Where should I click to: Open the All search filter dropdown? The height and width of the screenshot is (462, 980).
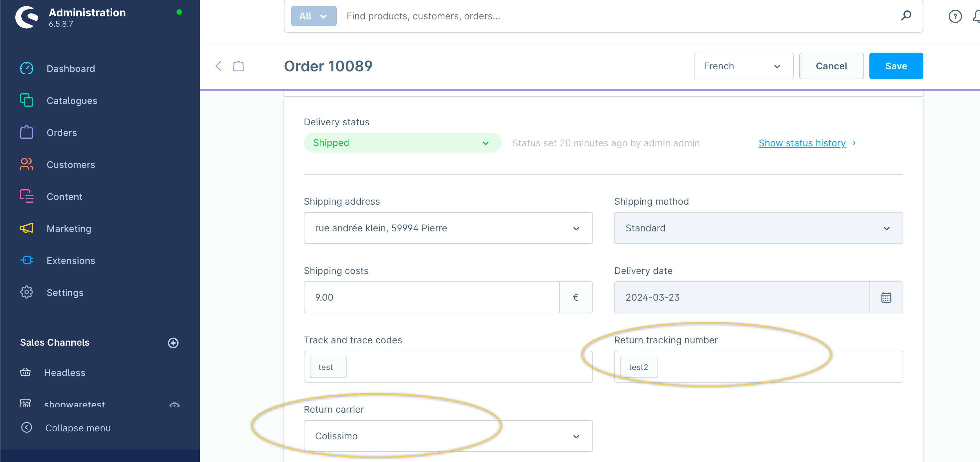pos(313,16)
